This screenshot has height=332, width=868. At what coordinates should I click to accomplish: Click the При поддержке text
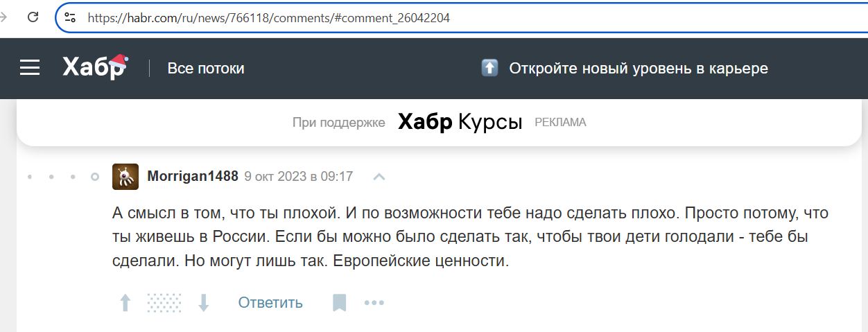pos(339,123)
